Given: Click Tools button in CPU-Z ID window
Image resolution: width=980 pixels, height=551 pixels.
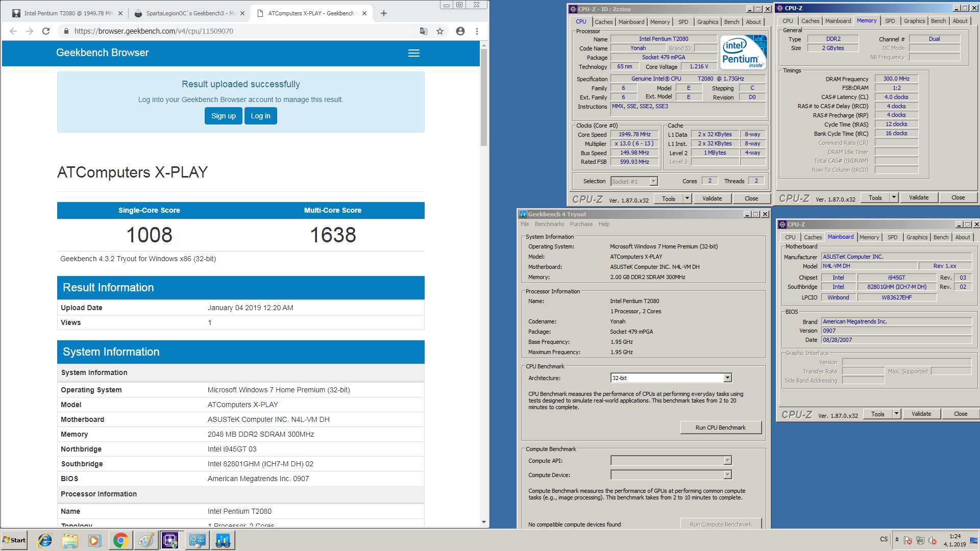Looking at the screenshot, I should coord(669,198).
